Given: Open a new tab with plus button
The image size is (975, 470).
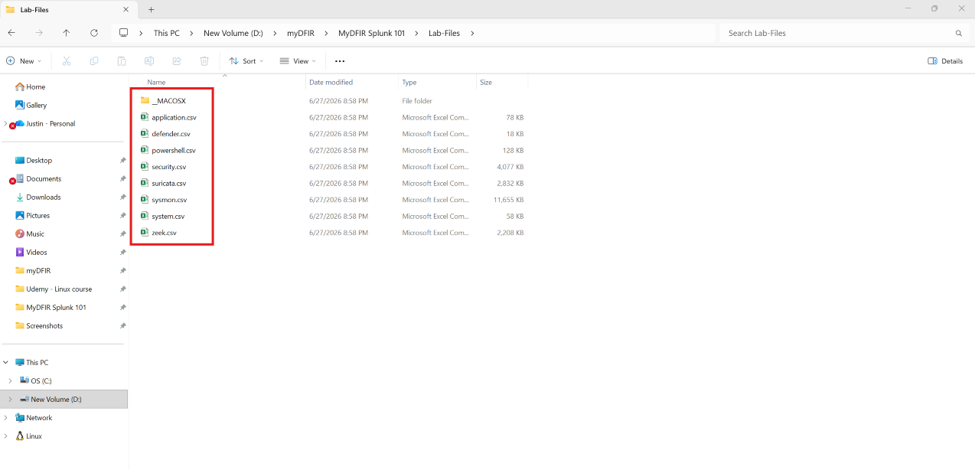Looking at the screenshot, I should click(151, 9).
